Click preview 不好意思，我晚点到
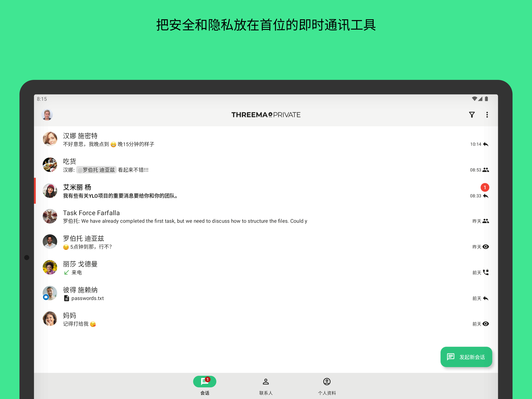This screenshot has width=532, height=399. point(109,144)
